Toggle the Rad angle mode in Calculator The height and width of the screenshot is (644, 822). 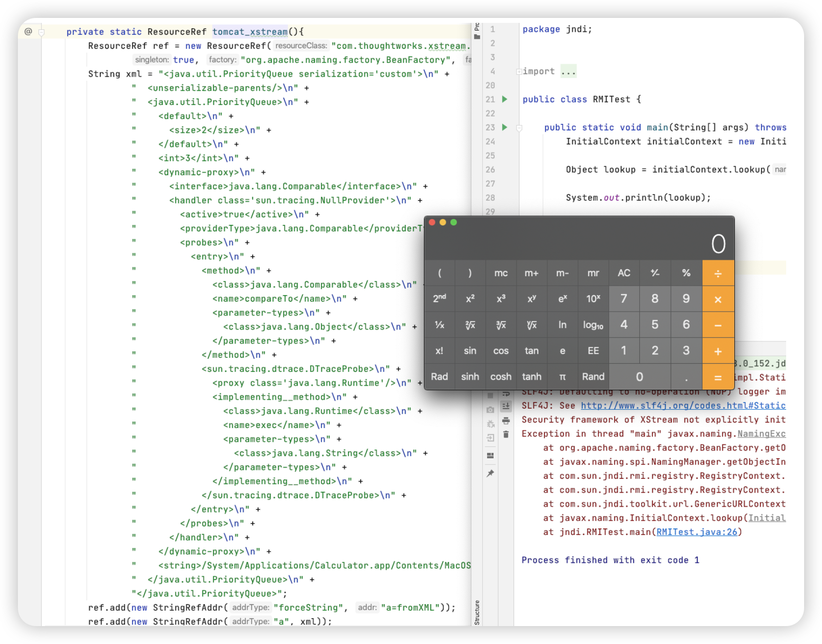[x=439, y=377]
